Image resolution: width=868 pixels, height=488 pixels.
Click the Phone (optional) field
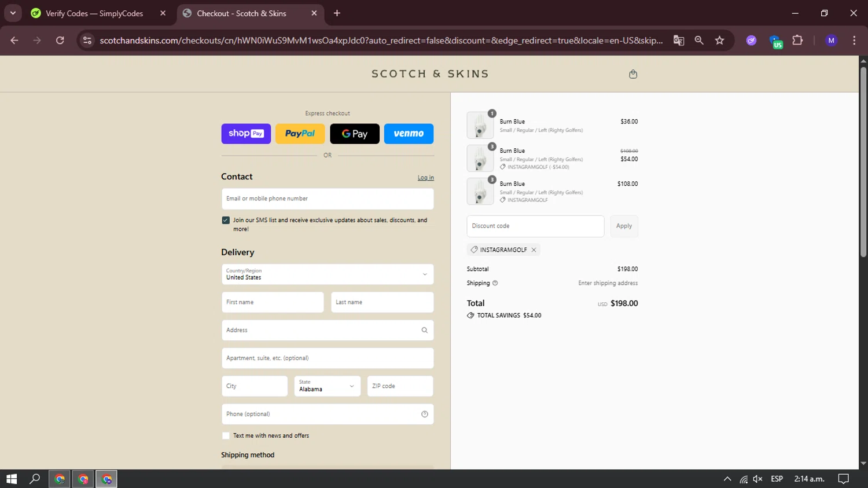(x=328, y=414)
